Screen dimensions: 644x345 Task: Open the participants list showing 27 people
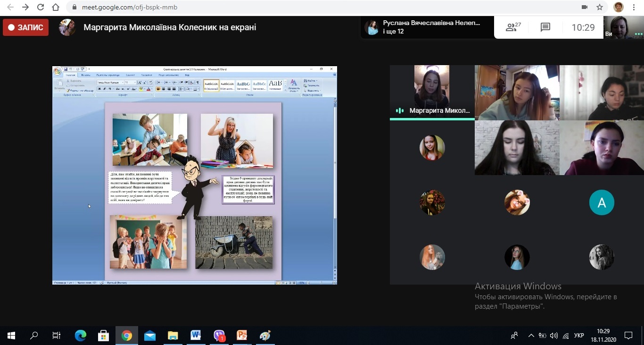pyautogui.click(x=513, y=27)
